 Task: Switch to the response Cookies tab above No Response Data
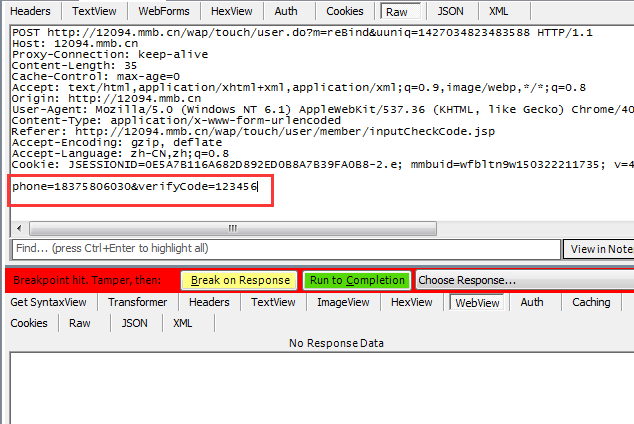(x=29, y=323)
